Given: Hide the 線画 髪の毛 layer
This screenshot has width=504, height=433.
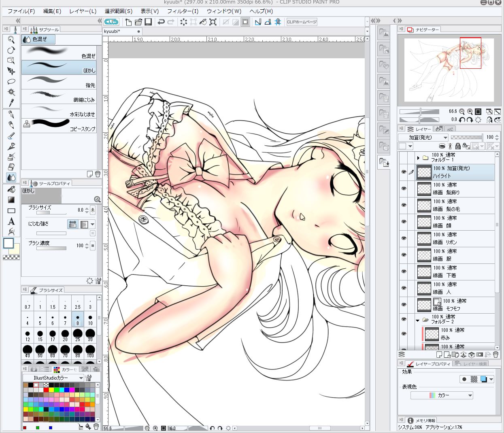Looking at the screenshot, I should coord(404,205).
